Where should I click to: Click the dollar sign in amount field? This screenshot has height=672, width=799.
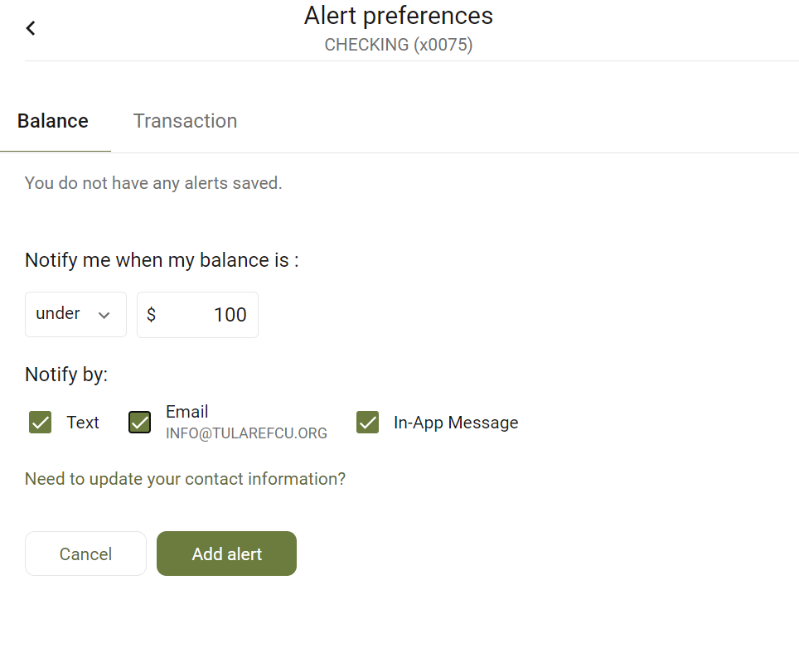[x=151, y=314]
